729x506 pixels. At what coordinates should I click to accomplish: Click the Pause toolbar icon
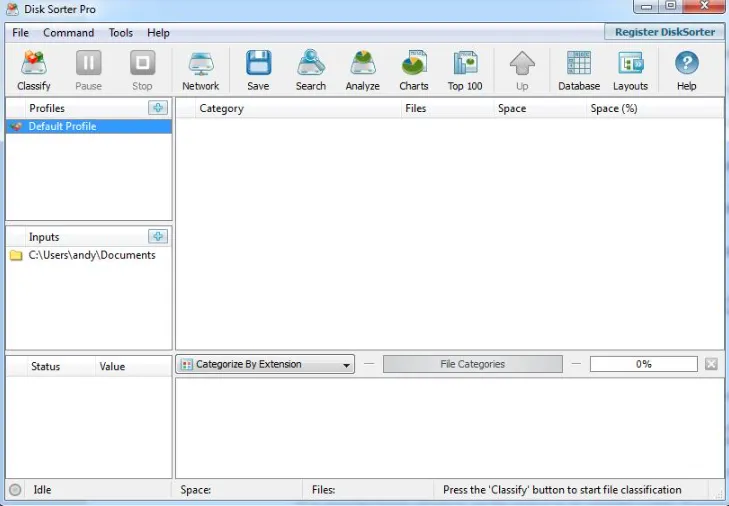pyautogui.click(x=88, y=63)
